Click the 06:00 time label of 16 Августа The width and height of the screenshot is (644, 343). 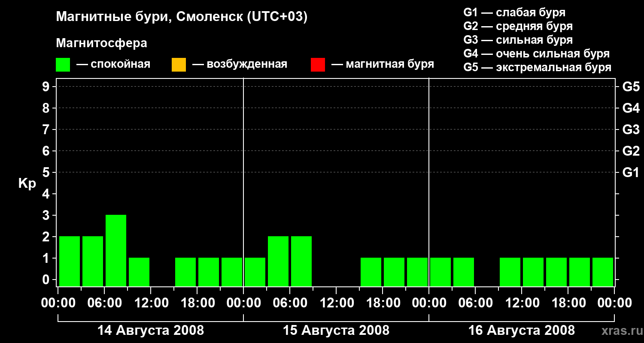(x=475, y=303)
